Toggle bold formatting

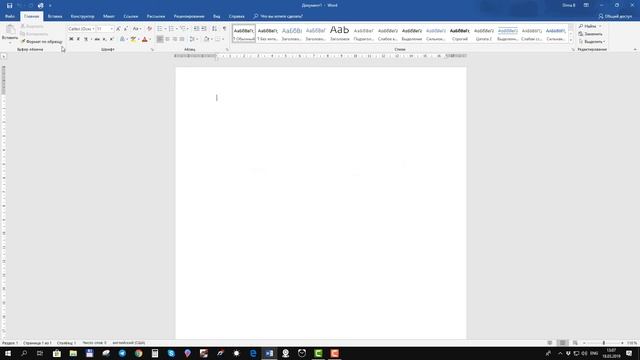(x=71, y=39)
